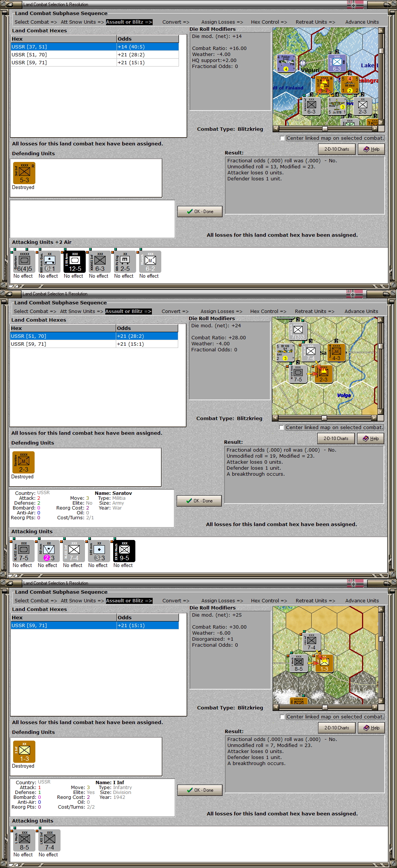Screen dimensions: 397x868
Task: Open Help in the bottom window
Action: (x=371, y=728)
